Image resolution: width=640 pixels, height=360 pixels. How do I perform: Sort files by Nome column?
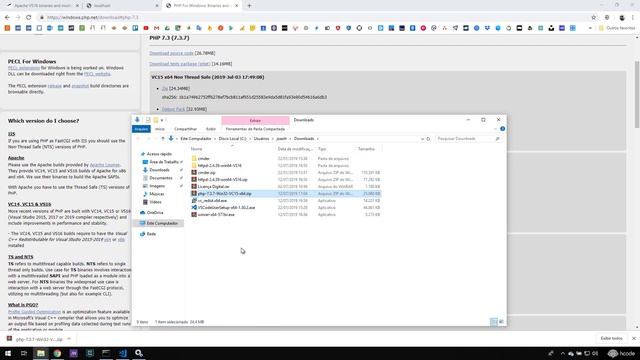[196, 149]
